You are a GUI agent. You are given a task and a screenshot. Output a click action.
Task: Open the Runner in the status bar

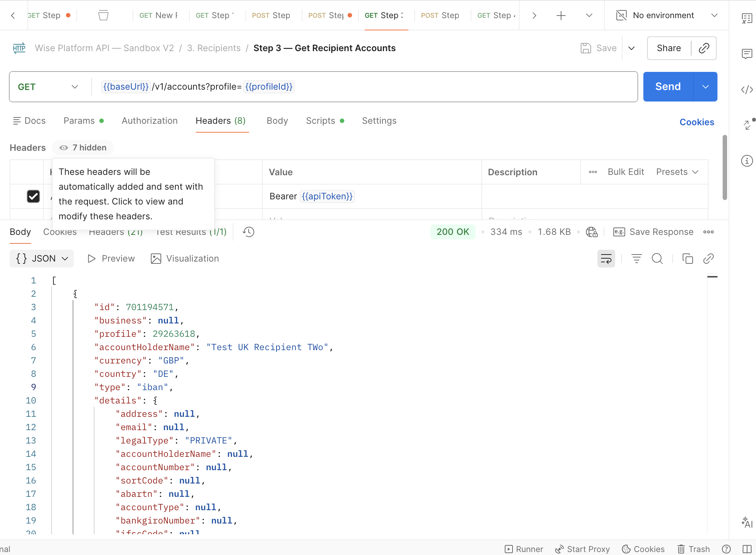(x=524, y=549)
